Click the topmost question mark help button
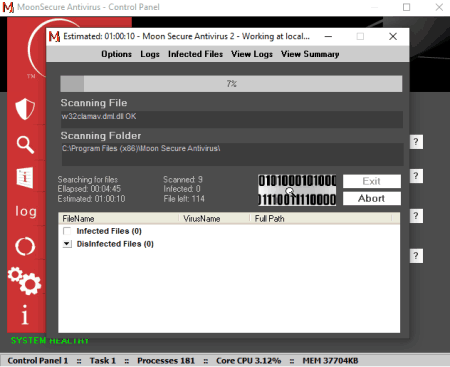 coord(416,142)
